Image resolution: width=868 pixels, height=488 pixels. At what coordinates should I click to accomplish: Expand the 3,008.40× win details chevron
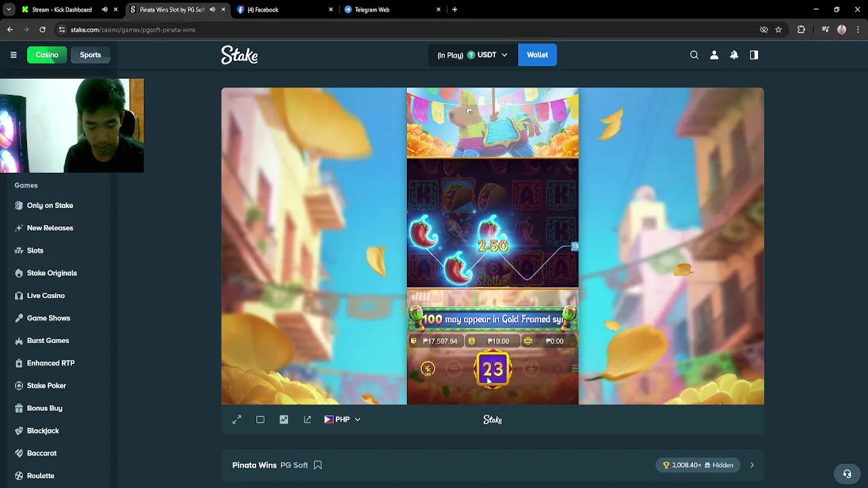coord(752,465)
